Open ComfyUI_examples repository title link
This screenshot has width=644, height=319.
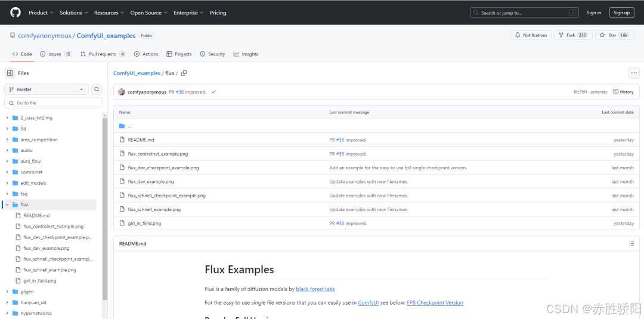(x=106, y=36)
